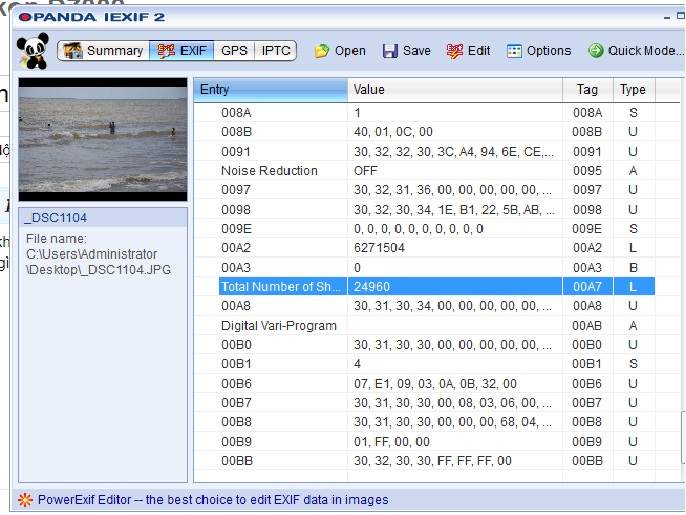
Task: Open the IPTC tab
Action: coord(276,51)
